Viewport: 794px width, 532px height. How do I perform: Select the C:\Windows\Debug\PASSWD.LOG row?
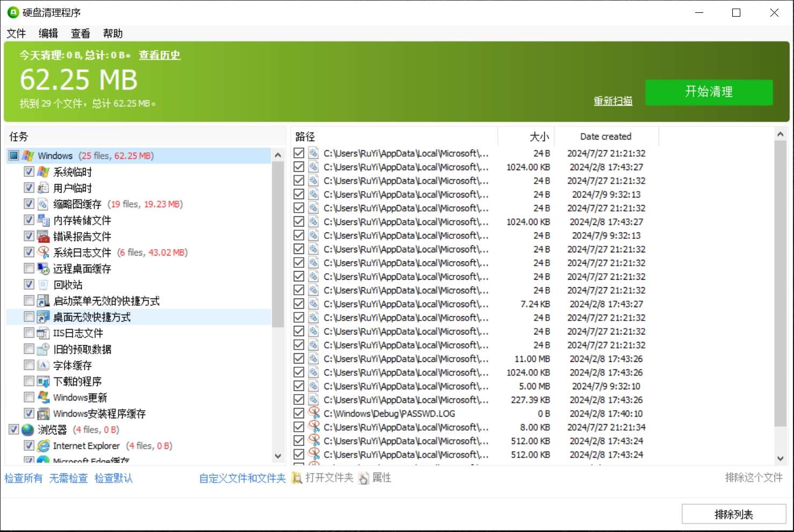(x=389, y=413)
